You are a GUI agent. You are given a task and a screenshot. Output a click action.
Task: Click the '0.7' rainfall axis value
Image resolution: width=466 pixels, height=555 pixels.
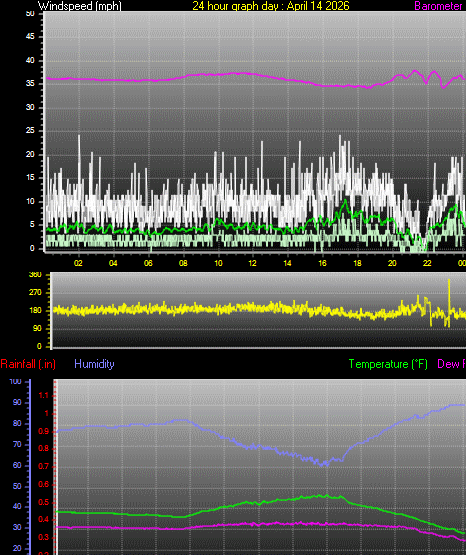tap(43, 467)
